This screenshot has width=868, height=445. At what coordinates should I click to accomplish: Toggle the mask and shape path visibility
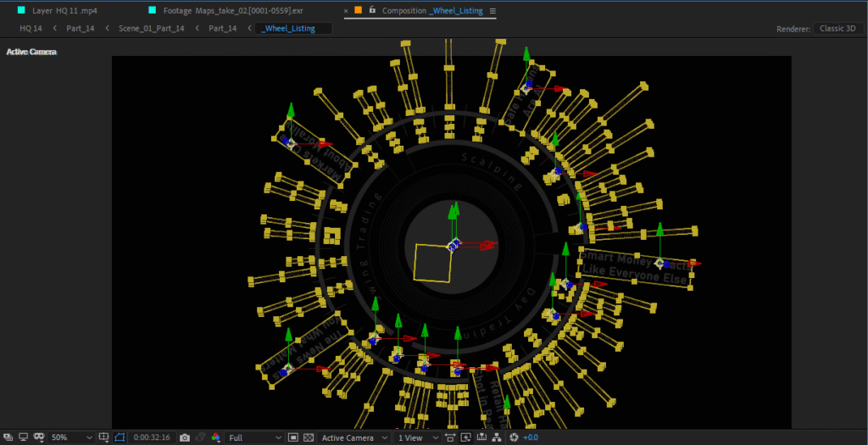click(x=120, y=438)
